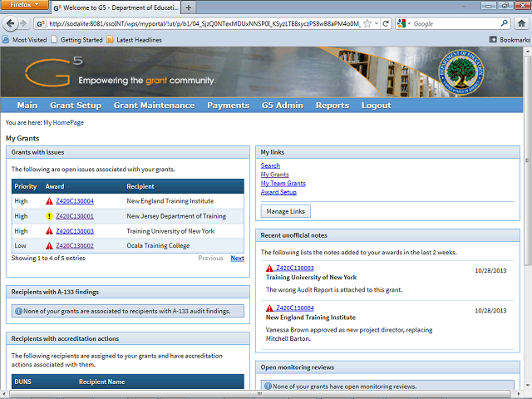Viewport: 532px width, 399px height.
Task: Click Previous pagination link
Action: pos(210,259)
